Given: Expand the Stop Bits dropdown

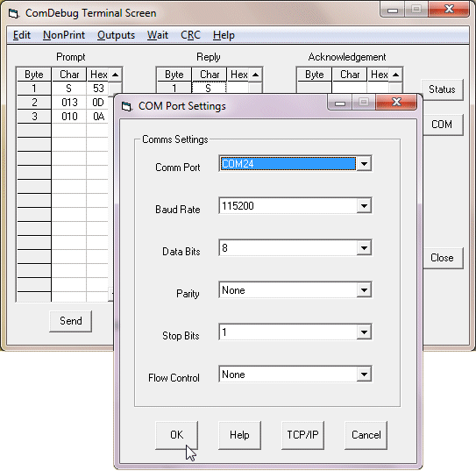Looking at the screenshot, I should (364, 332).
